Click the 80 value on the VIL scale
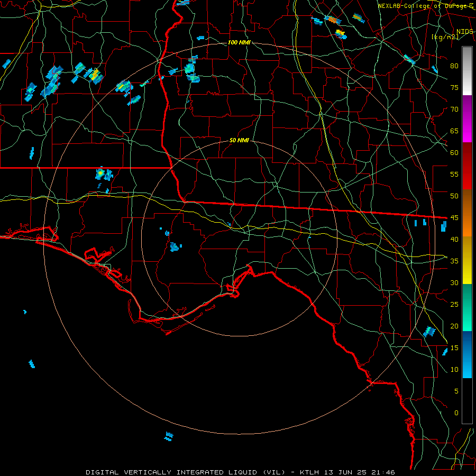The width and height of the screenshot is (476, 476). 454,66
